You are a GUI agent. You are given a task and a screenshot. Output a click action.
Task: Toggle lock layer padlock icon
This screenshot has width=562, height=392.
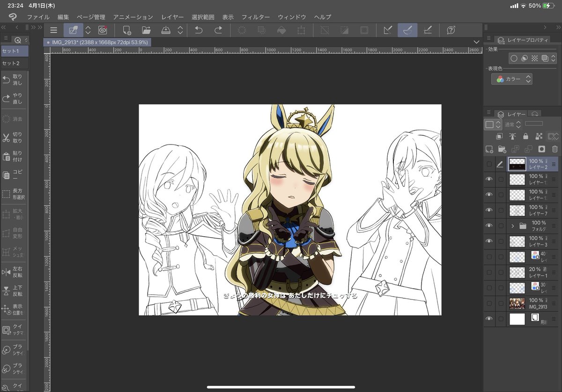tap(525, 136)
